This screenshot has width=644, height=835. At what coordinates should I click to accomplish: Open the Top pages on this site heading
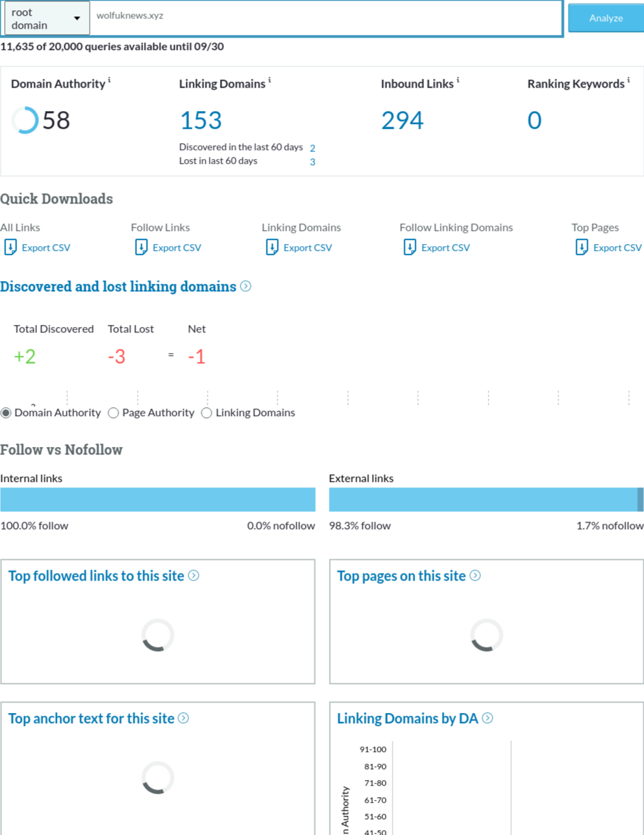coord(401,576)
